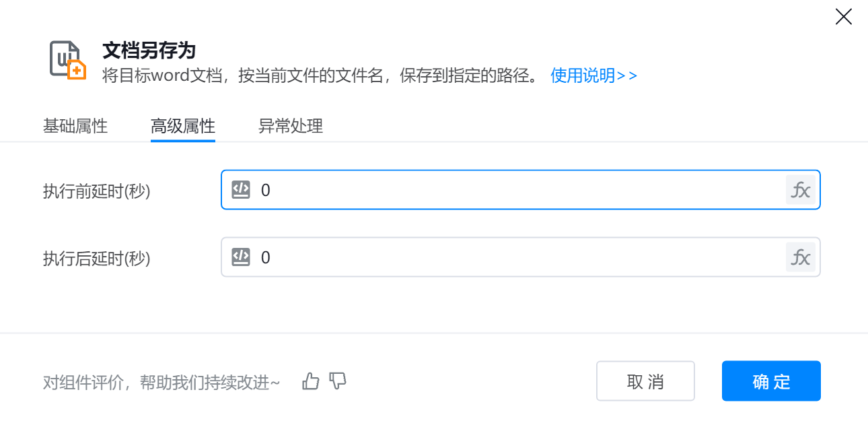Click the 文档另存为 dialog title
The image size is (868, 421).
[x=149, y=50]
